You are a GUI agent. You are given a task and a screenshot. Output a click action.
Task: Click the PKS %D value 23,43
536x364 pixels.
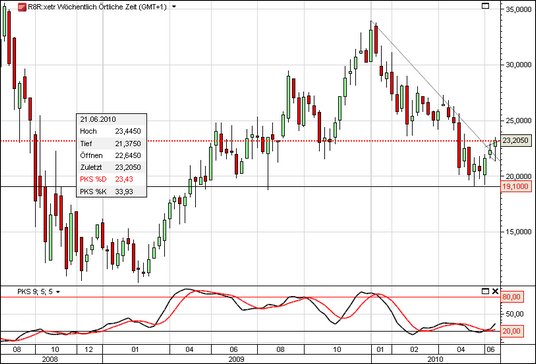[x=124, y=179]
